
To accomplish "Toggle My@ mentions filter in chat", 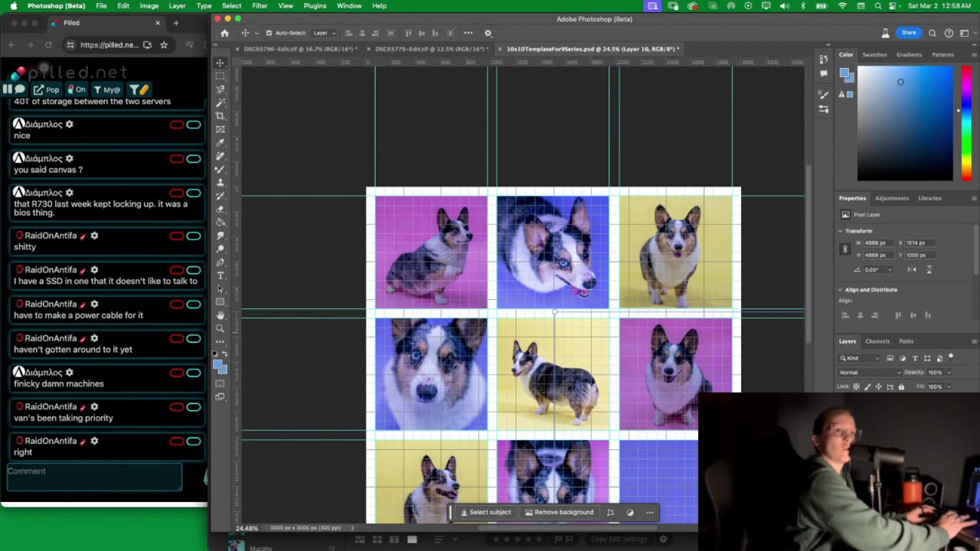I will click(106, 90).
